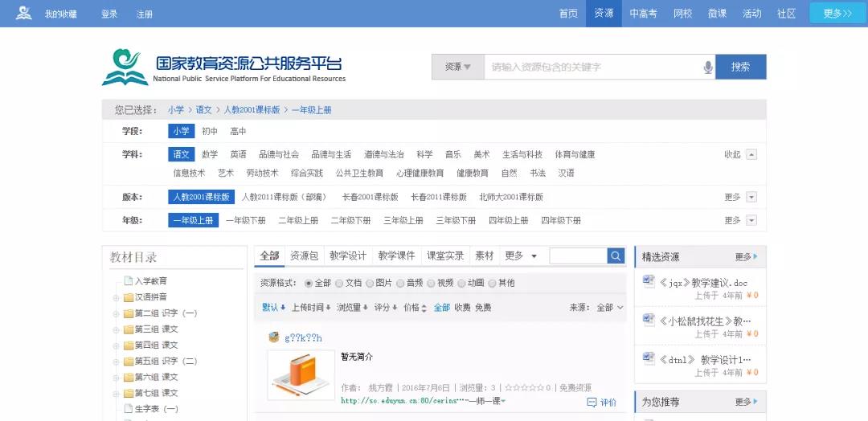Screen dimensions: 868x421
Task: Click the blue 搜索 button
Action: tap(741, 67)
